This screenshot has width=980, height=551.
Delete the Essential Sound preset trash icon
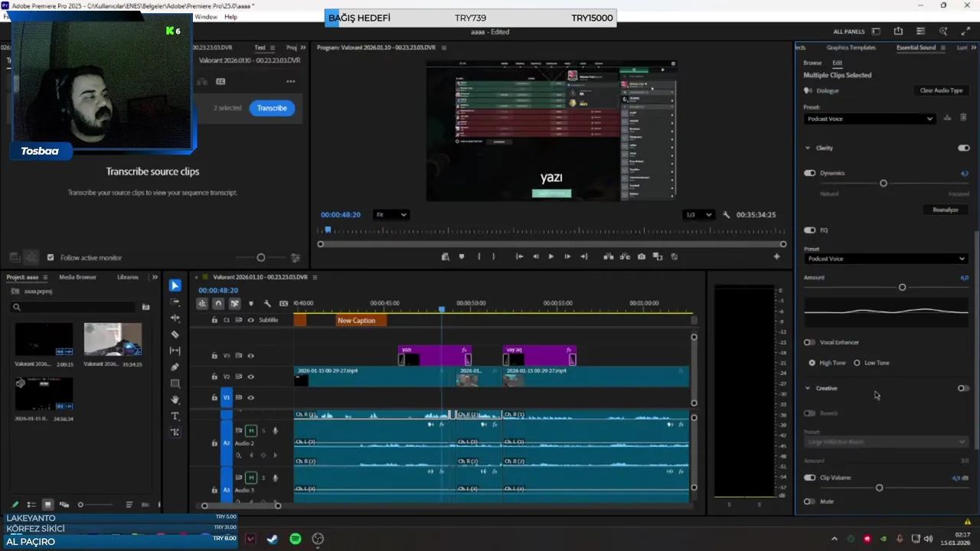(963, 118)
